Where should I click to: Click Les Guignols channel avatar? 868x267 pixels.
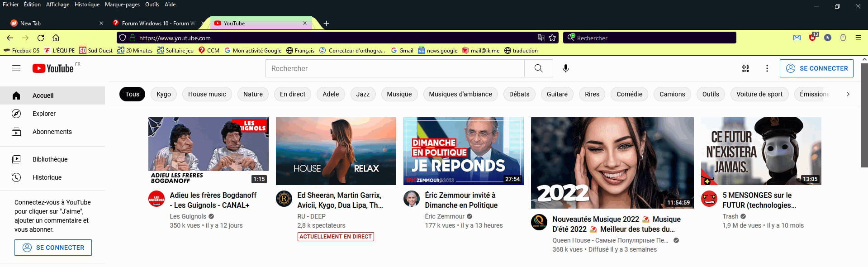pos(157,199)
